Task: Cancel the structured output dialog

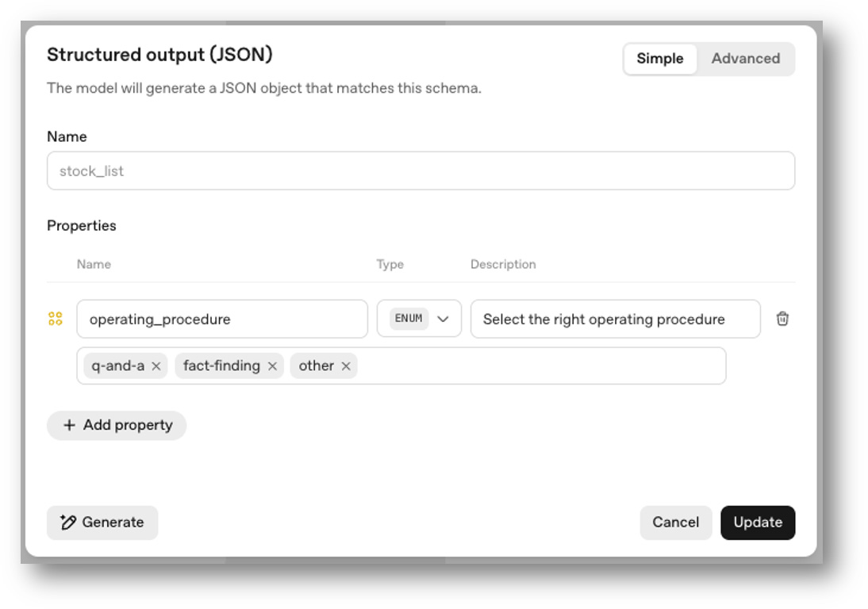Action: 675,523
